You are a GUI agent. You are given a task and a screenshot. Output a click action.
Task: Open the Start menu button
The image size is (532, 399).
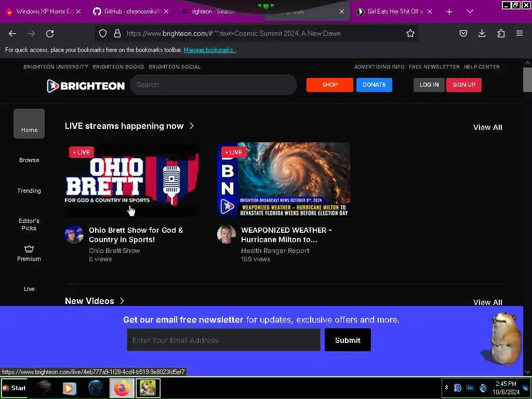[14, 388]
